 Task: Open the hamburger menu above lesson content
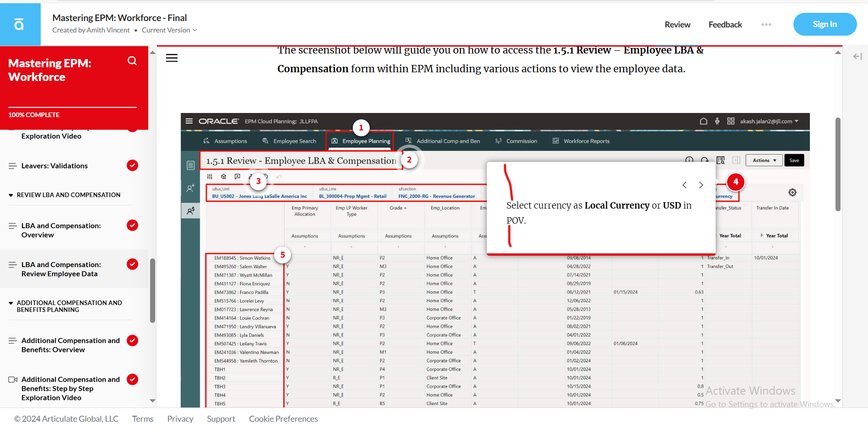coord(172,58)
